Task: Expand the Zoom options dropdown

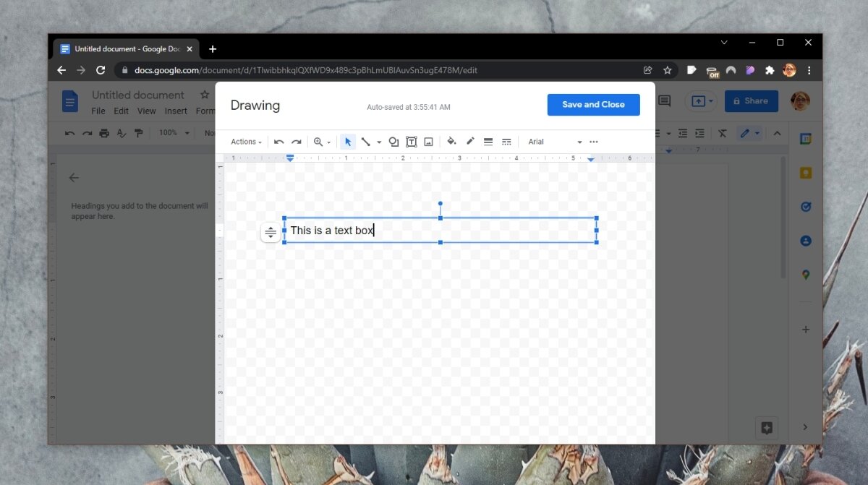Action: point(327,141)
